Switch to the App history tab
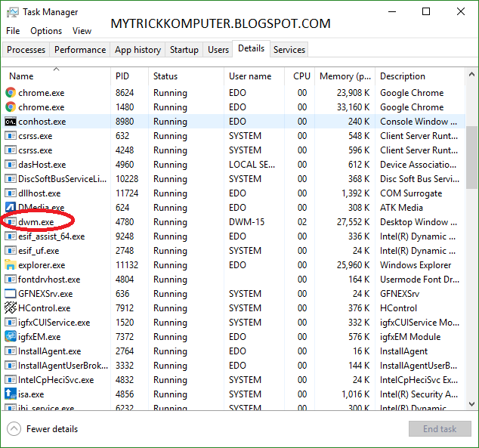 point(138,49)
